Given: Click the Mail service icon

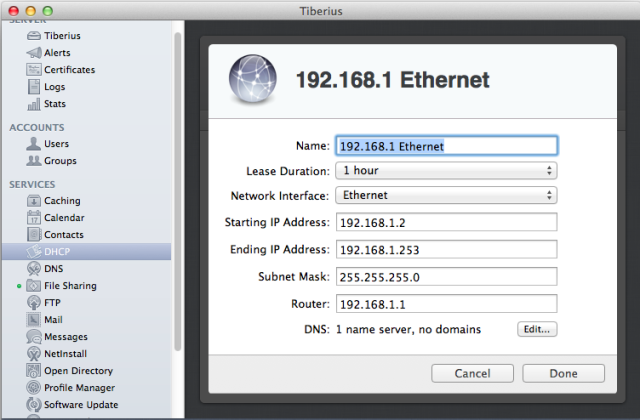Looking at the screenshot, I should (33, 320).
